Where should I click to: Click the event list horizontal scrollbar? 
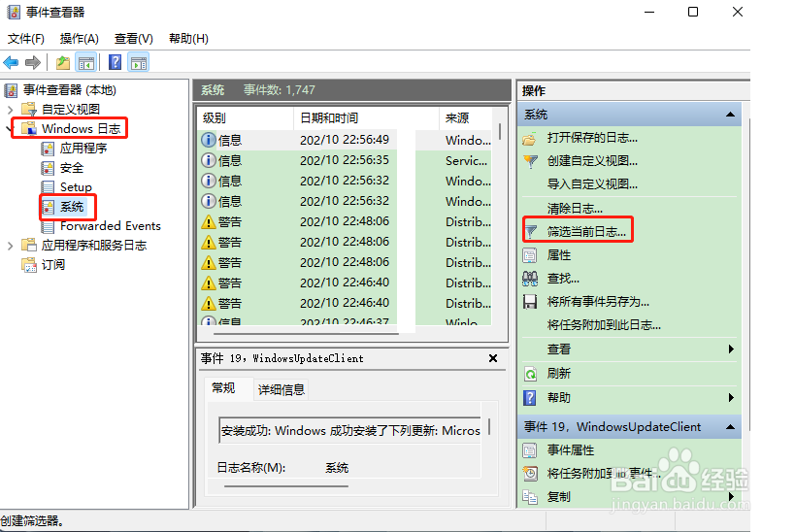point(306,334)
